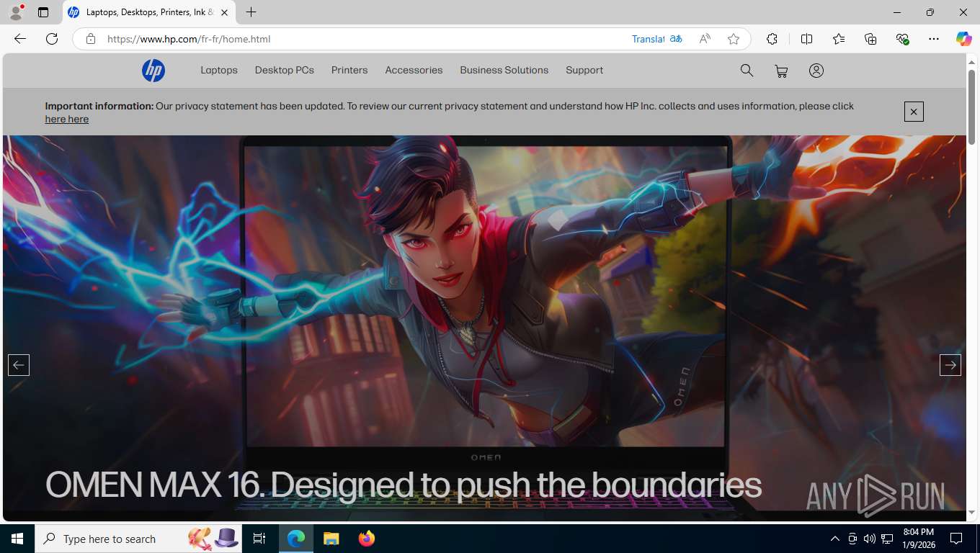Refresh the HP page
980x553 pixels.
[52, 39]
